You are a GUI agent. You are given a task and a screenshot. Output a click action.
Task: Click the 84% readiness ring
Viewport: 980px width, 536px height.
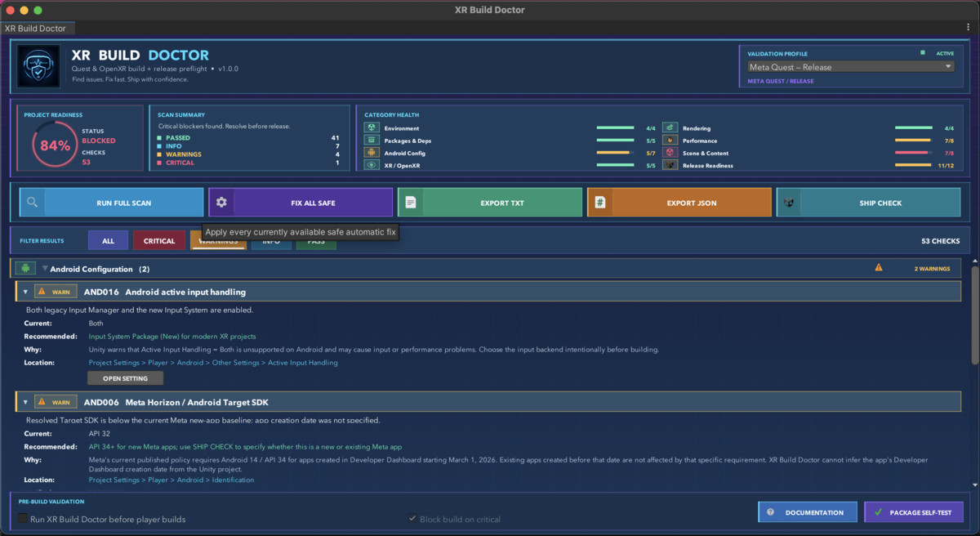pyautogui.click(x=55, y=146)
